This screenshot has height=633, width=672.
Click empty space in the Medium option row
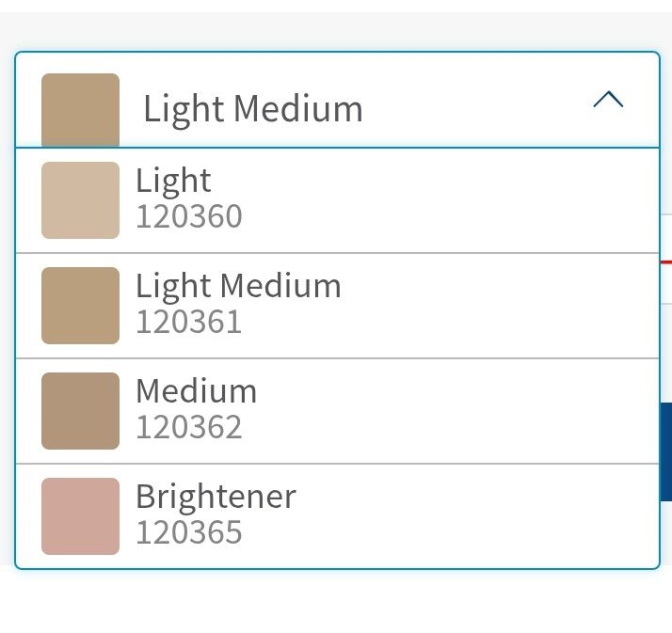click(x=471, y=411)
